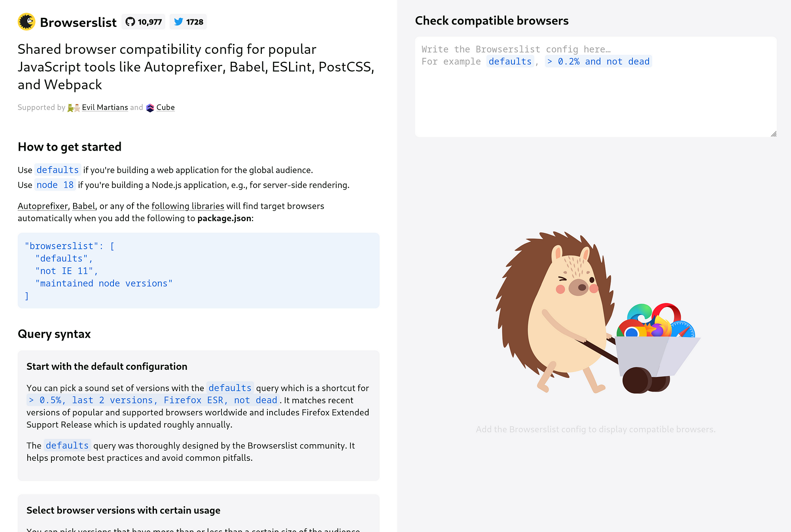Follow the Babel link
The image size is (791, 532).
point(83,206)
